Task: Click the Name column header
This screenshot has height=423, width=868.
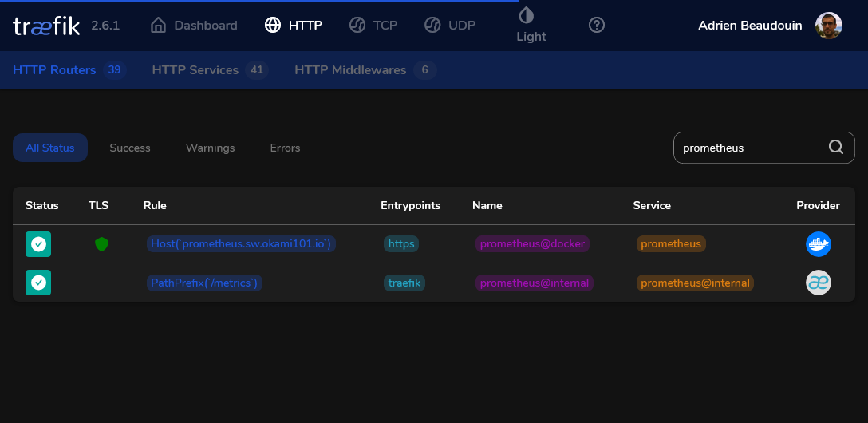Action: (487, 205)
